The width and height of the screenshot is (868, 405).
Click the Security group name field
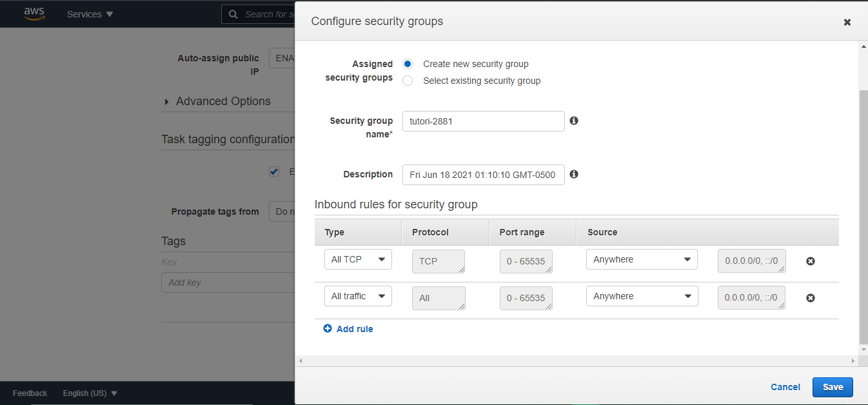pyautogui.click(x=483, y=121)
